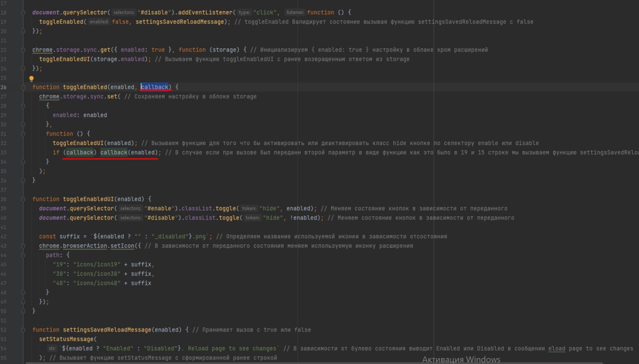639x364 pixels.
Task: Collapse the fold marker on line 22
Action: [23, 50]
